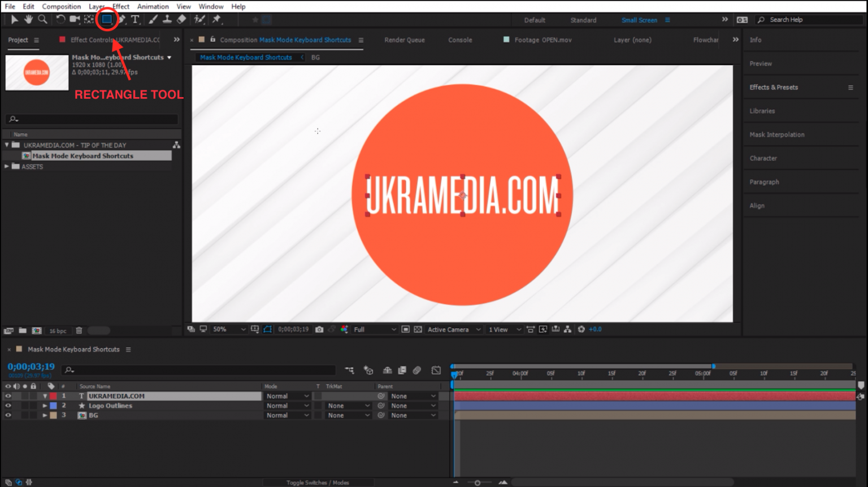Screen dimensions: 868x487
Task: Click the frame blending enable icon
Action: (x=402, y=371)
